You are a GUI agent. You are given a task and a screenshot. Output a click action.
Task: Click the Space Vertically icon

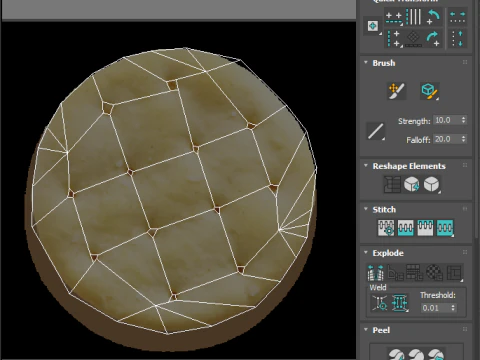point(457,39)
